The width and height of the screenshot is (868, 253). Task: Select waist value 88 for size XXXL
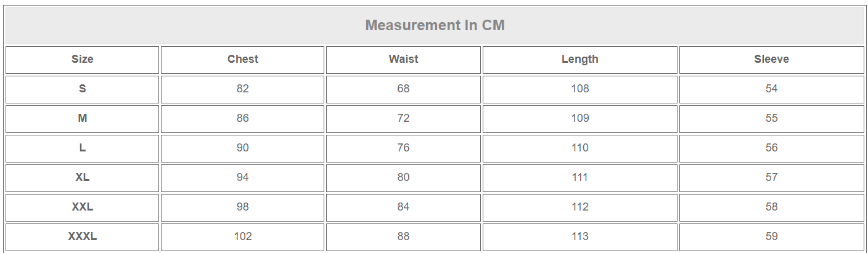pyautogui.click(x=403, y=236)
